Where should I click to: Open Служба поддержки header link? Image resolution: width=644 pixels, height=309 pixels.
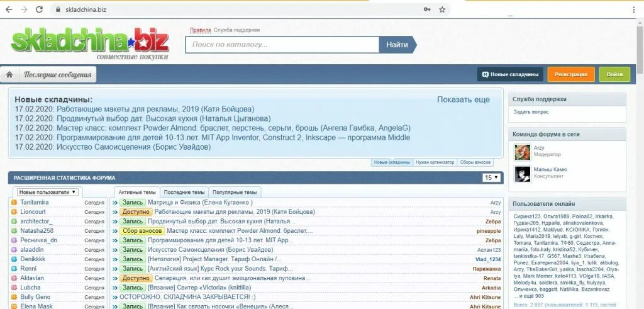[236, 30]
